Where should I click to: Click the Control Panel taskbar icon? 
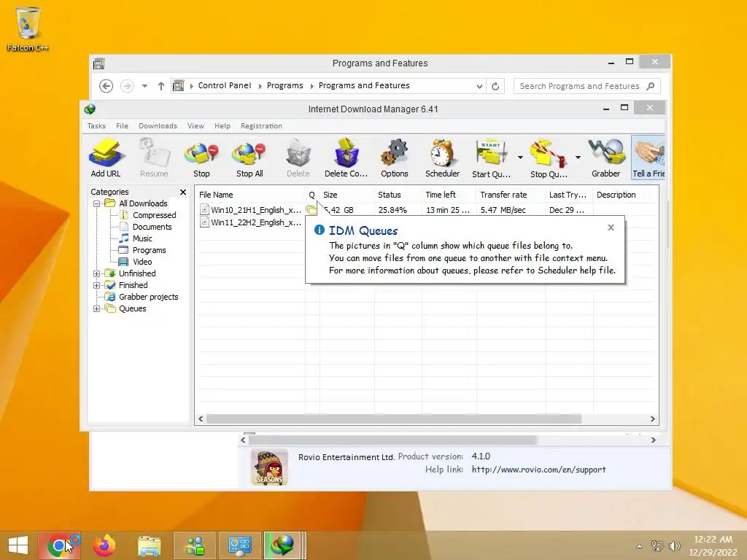(239, 545)
